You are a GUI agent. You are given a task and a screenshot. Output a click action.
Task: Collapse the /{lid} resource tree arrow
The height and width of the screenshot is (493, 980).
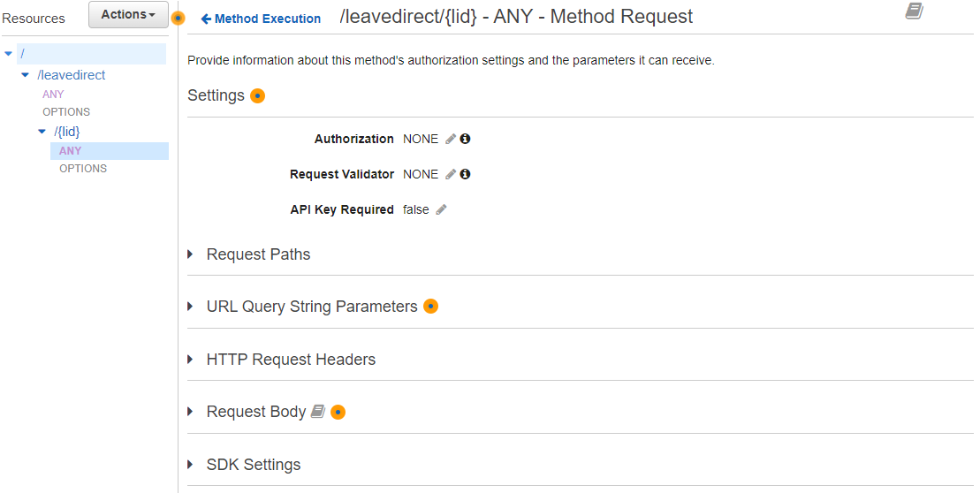click(x=42, y=132)
